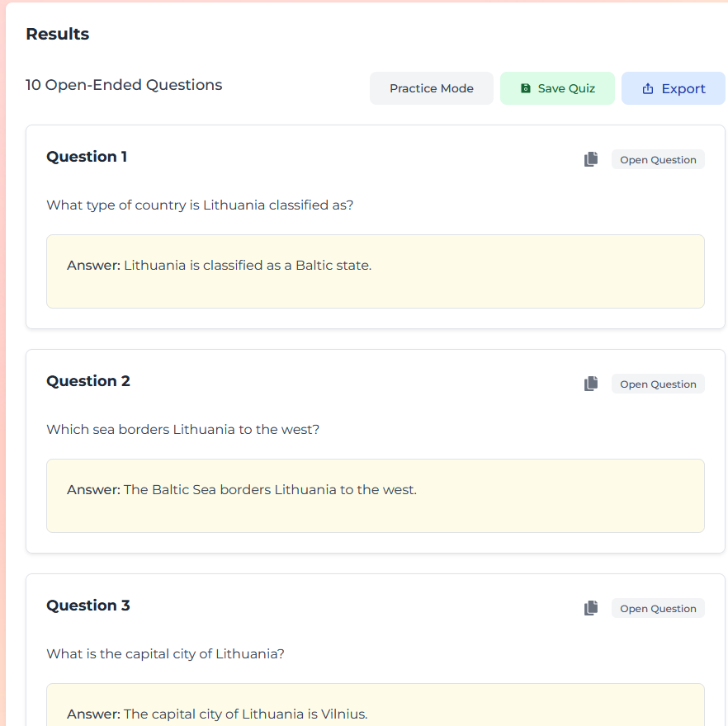Click the 10 Open-Ended Questions label
Viewport: 728px width, 726px height.
click(124, 85)
